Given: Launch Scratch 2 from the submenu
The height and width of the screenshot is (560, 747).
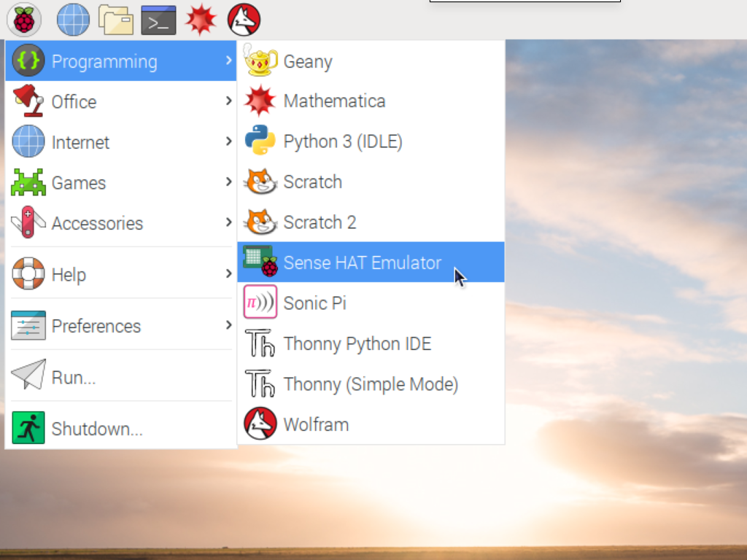Looking at the screenshot, I should point(371,222).
